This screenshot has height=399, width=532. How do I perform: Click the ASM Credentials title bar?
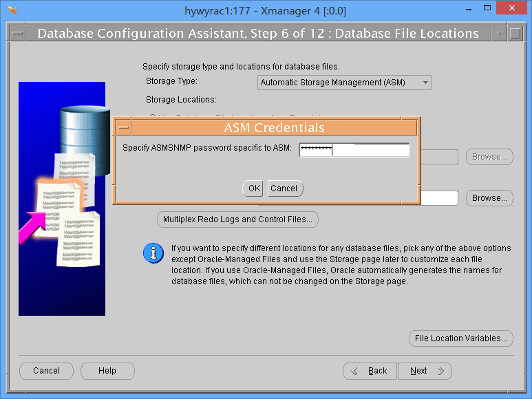[x=274, y=128]
